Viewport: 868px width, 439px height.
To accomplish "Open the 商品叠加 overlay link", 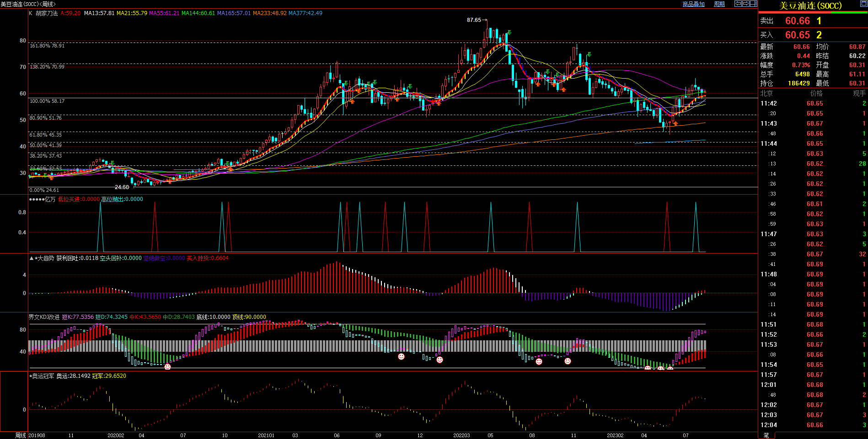I will [693, 4].
